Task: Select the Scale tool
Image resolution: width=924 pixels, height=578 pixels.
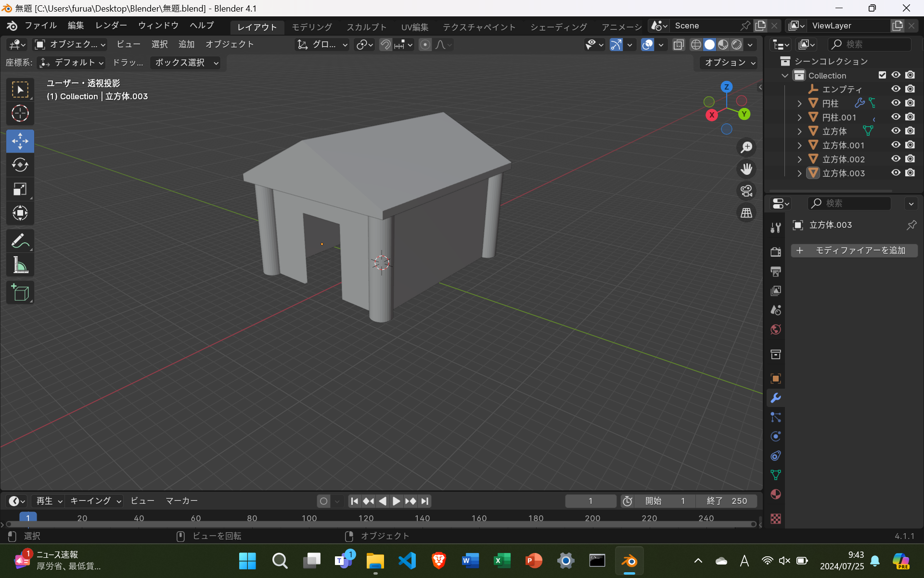Action: tap(20, 189)
